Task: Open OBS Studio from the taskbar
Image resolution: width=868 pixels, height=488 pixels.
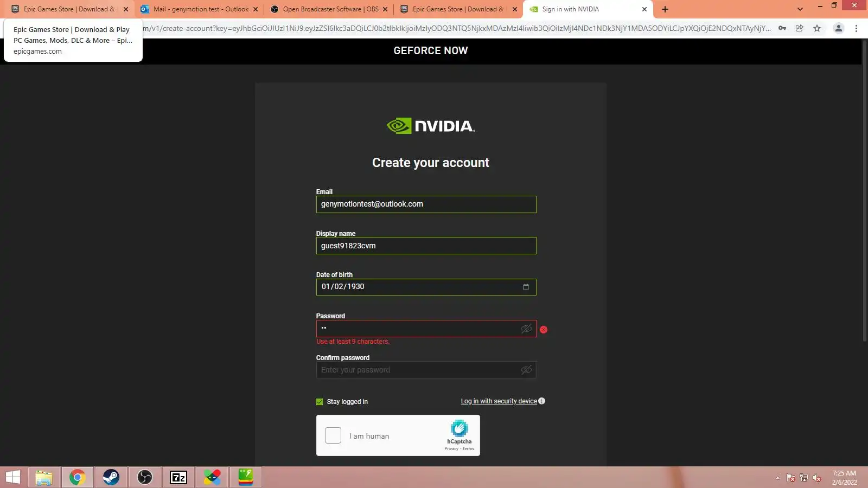Action: tap(144, 477)
